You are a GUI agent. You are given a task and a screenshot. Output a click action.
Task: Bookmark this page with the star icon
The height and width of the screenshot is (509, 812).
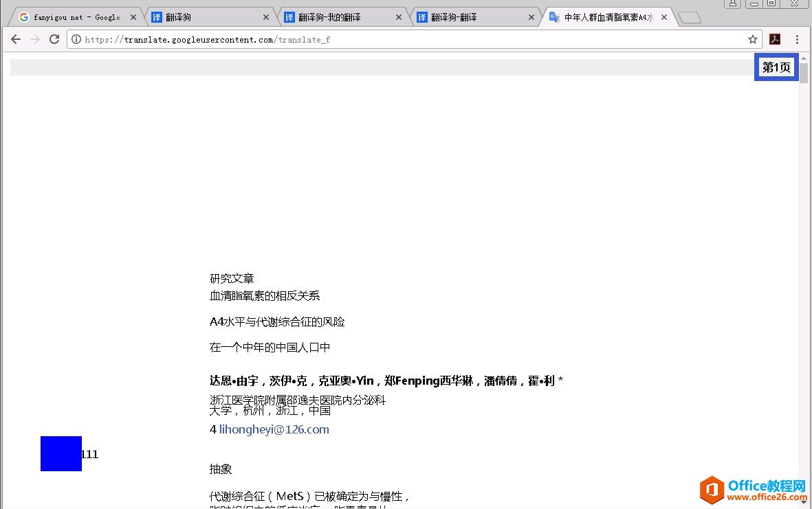click(x=753, y=39)
